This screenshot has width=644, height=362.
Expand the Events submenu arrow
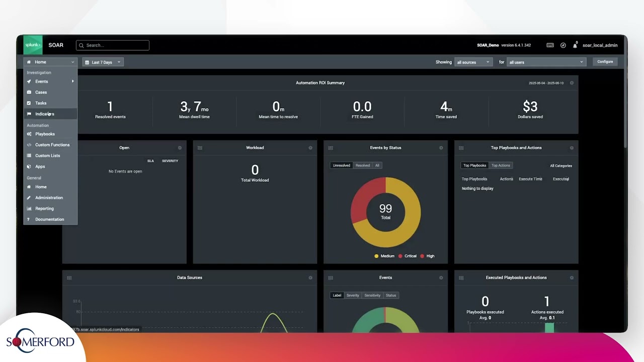pos(73,81)
